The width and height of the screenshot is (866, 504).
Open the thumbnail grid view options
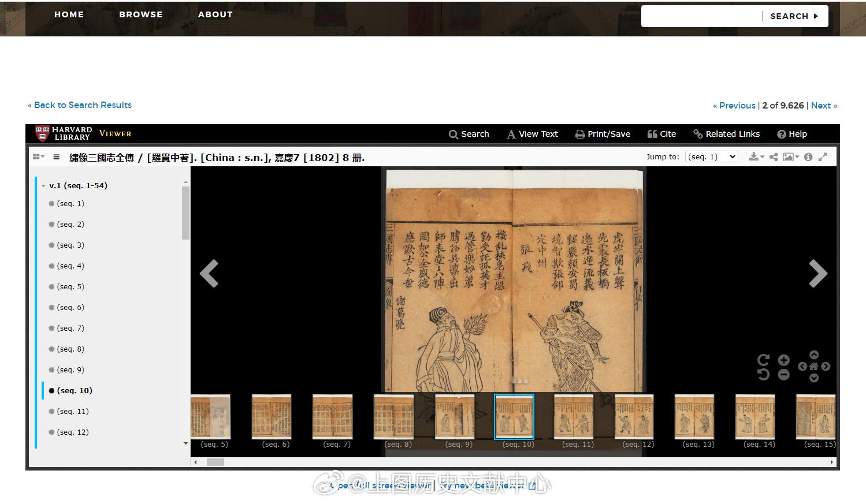pyautogui.click(x=39, y=156)
